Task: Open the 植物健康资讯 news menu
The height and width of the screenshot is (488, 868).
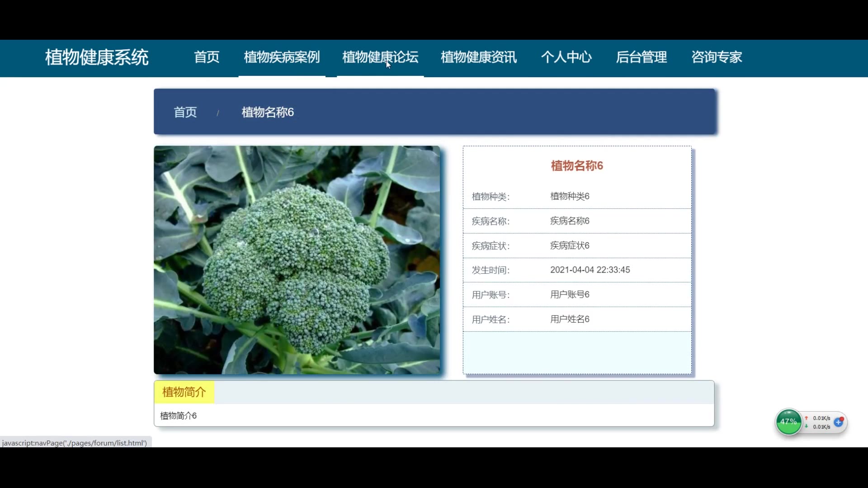Action: [478, 57]
